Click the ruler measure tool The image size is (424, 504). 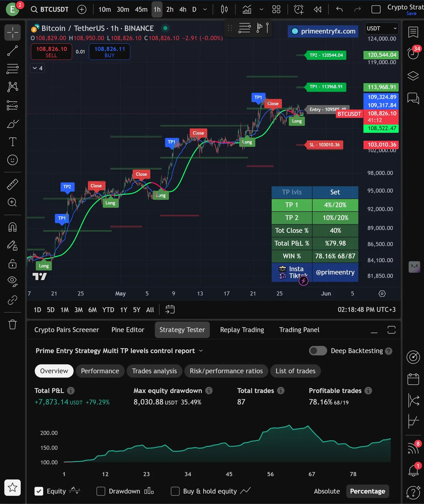click(x=12, y=184)
